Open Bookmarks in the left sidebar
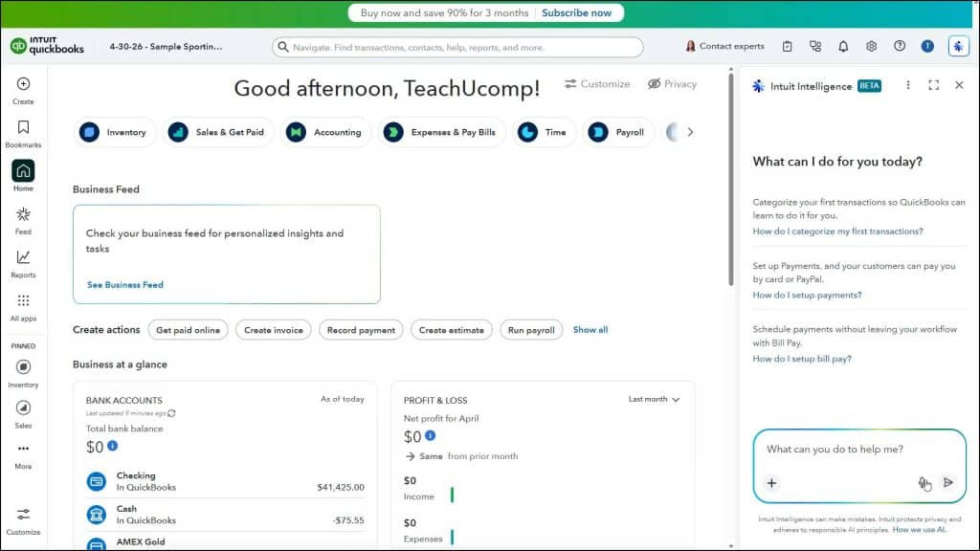Screen dimensions: 980x551 point(23,134)
